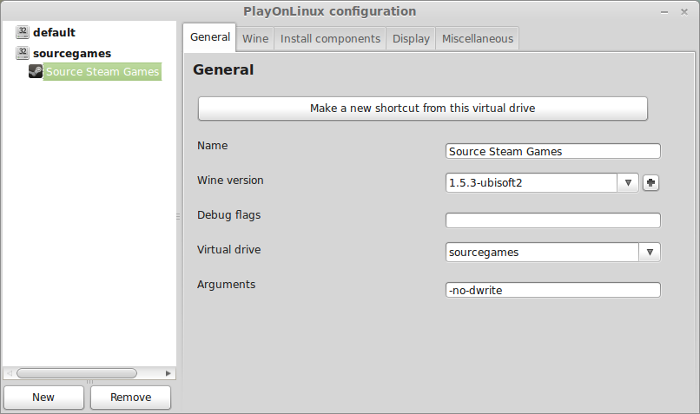700x414 pixels.
Task: Select the default virtual drive entry
Action: [x=54, y=32]
